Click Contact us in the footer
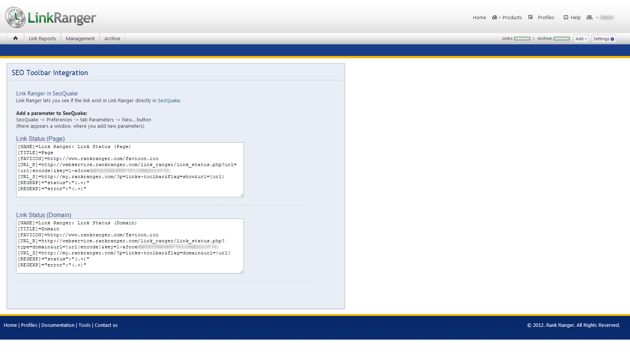 [x=106, y=325]
